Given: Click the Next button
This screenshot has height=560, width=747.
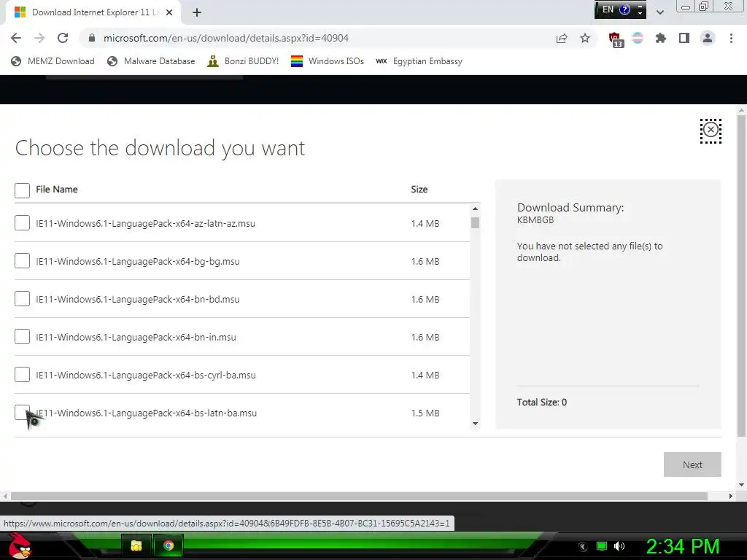Looking at the screenshot, I should [x=692, y=464].
